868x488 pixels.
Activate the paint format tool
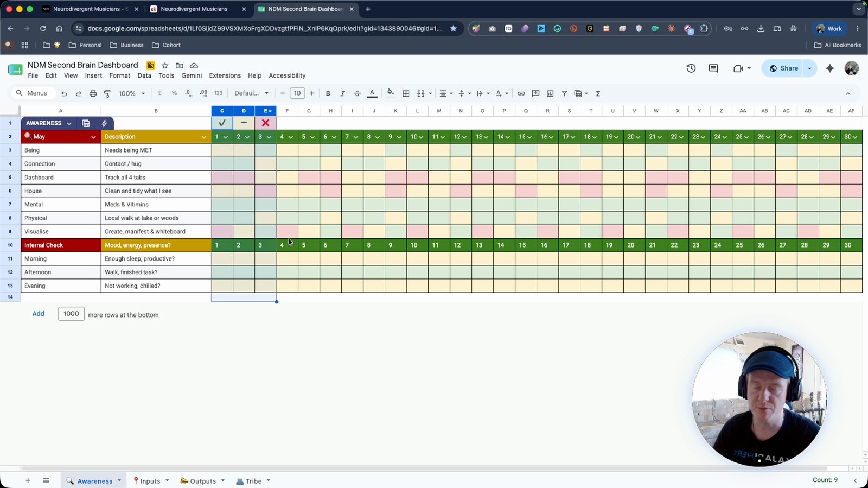[x=107, y=93]
